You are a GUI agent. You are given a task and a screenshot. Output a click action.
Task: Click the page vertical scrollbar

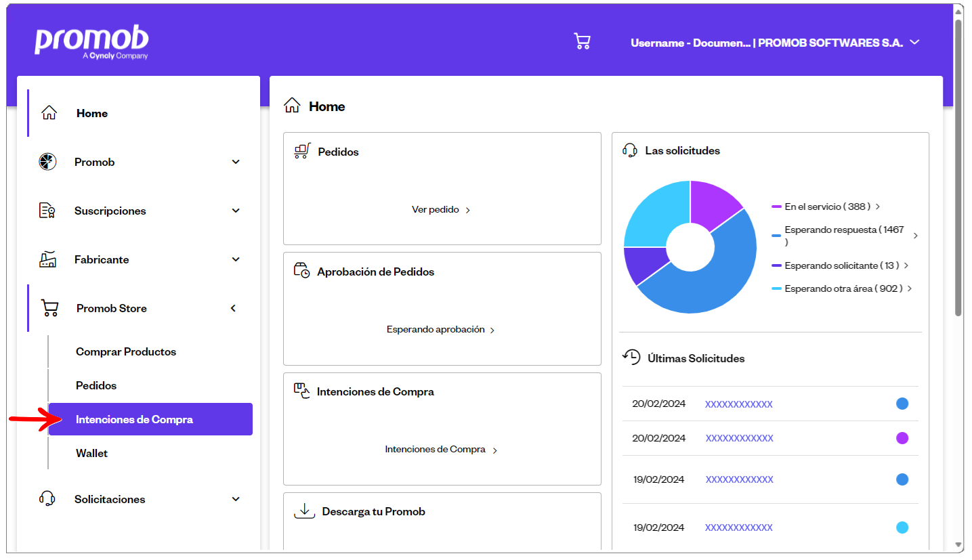[x=958, y=167]
